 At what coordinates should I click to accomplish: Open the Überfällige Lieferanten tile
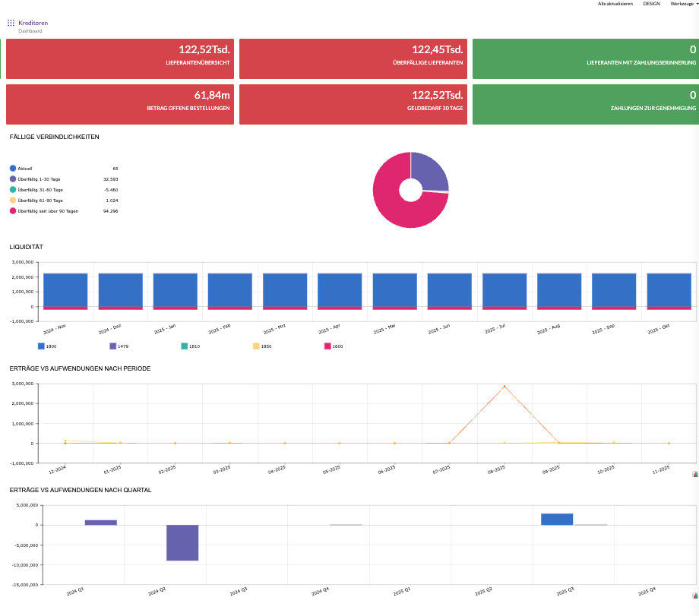[x=353, y=59]
